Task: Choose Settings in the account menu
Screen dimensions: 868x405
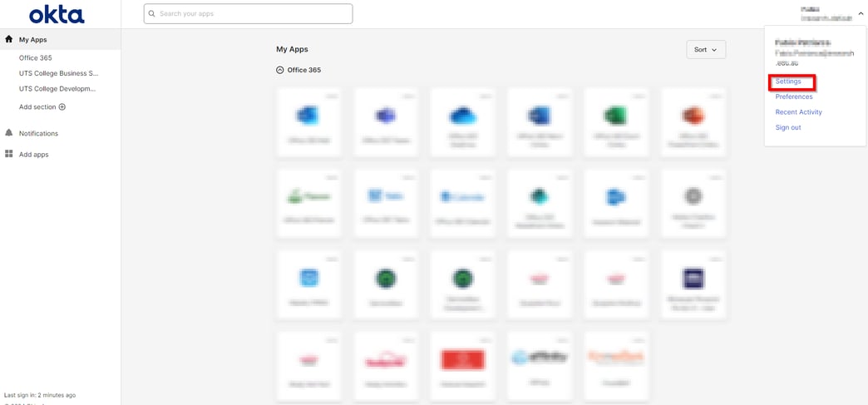Action: pyautogui.click(x=787, y=81)
